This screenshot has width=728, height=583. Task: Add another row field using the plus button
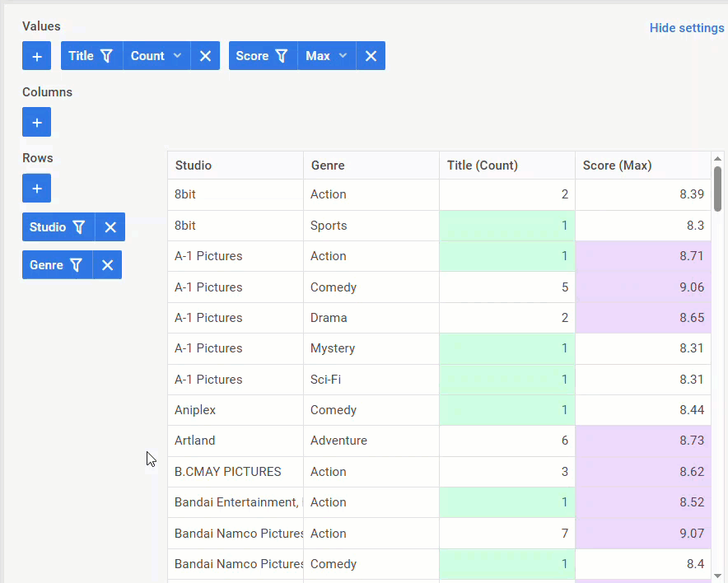(36, 188)
